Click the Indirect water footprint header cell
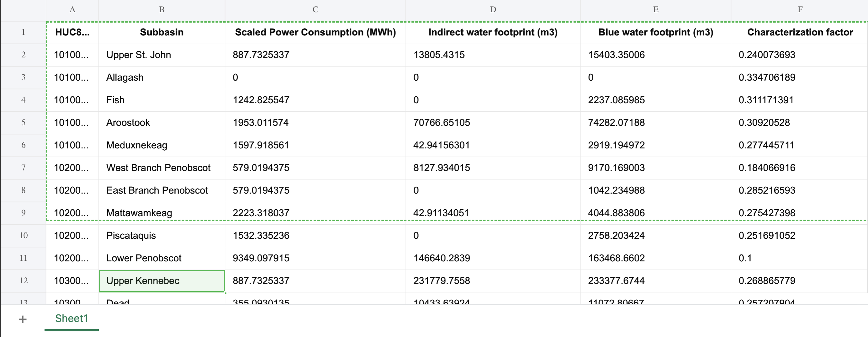Screen dimensions: 868x337 [x=493, y=32]
